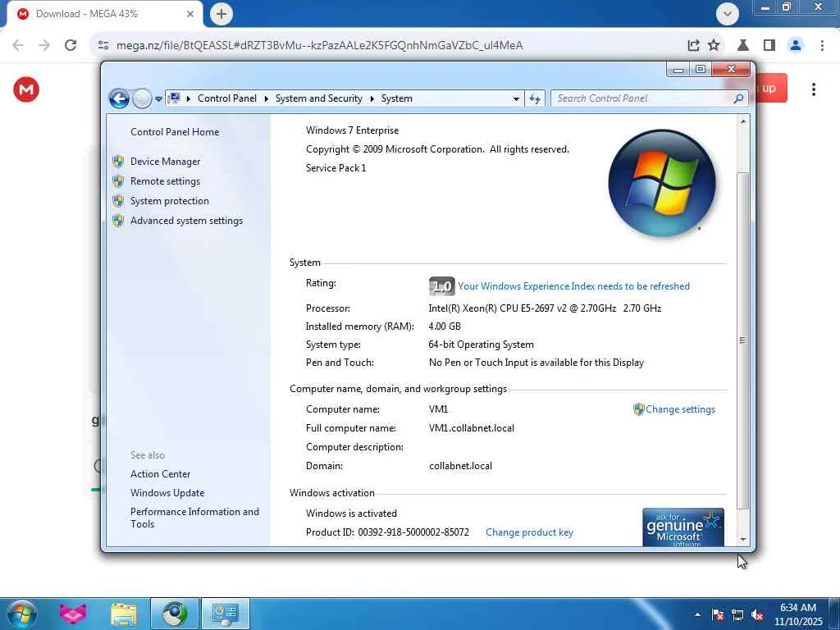The width and height of the screenshot is (840, 630).
Task: Click Chrome's back navigation arrow
Action: point(18,45)
